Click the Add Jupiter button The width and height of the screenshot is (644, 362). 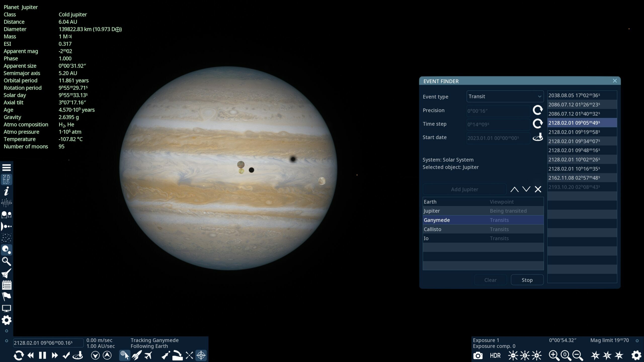click(x=464, y=189)
